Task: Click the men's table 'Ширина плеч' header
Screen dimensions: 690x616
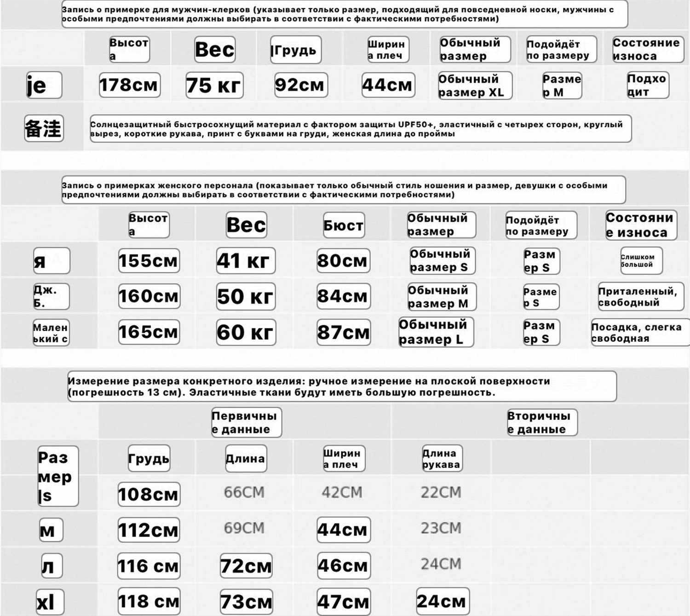Action: [x=388, y=50]
